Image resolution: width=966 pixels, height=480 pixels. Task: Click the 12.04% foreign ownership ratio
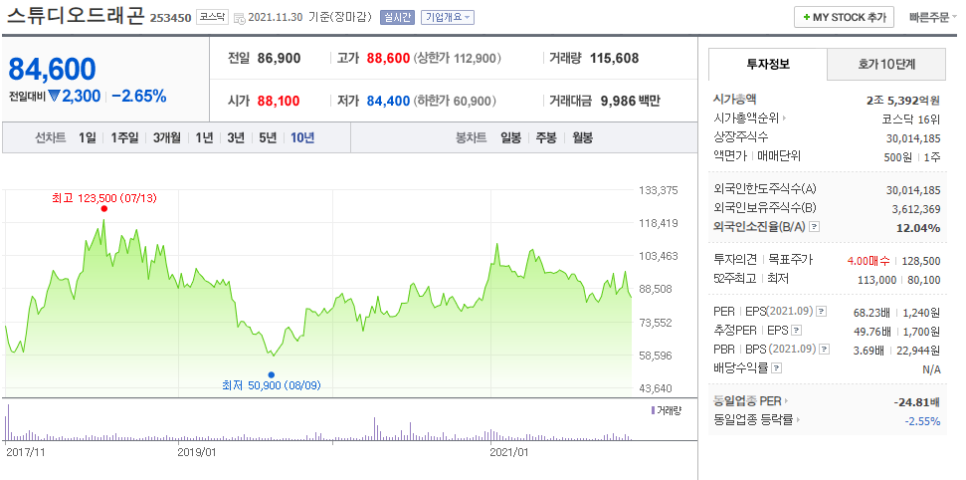918,228
